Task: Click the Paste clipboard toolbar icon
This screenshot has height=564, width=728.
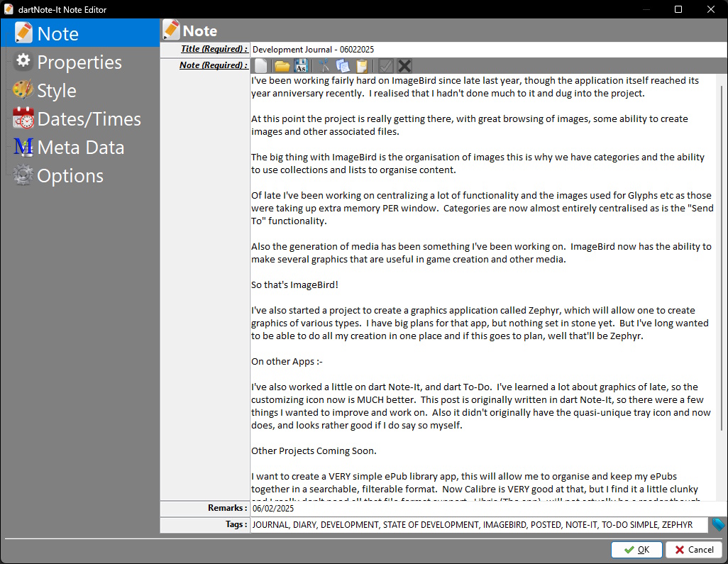Action: 362,66
